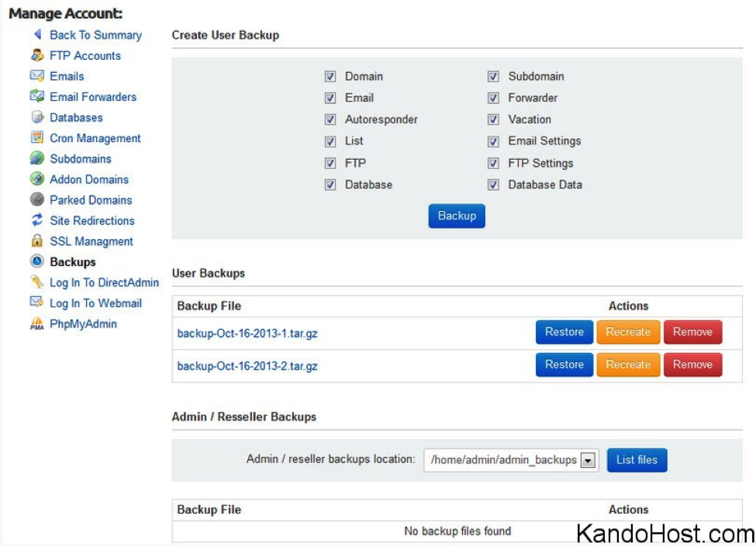This screenshot has height=547, width=756.
Task: Click the PhpMyAdmin sailboat icon
Action: tap(37, 324)
